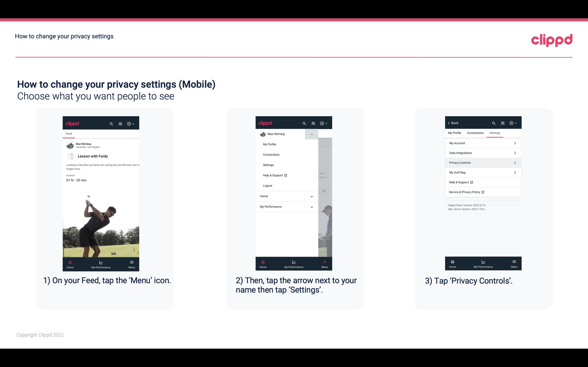Tap the clippd logo icon in feed screen

[x=72, y=123]
